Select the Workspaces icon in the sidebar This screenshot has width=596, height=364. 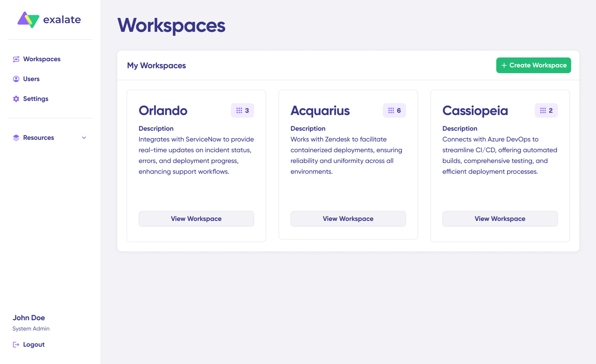point(16,59)
